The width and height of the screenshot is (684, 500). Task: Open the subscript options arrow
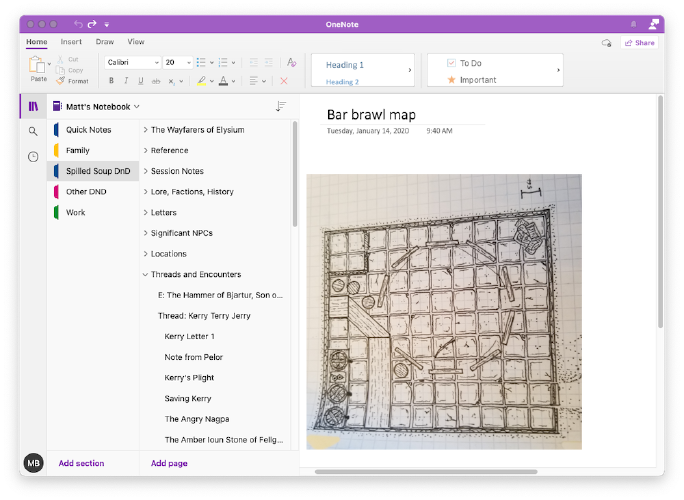pyautogui.click(x=181, y=81)
